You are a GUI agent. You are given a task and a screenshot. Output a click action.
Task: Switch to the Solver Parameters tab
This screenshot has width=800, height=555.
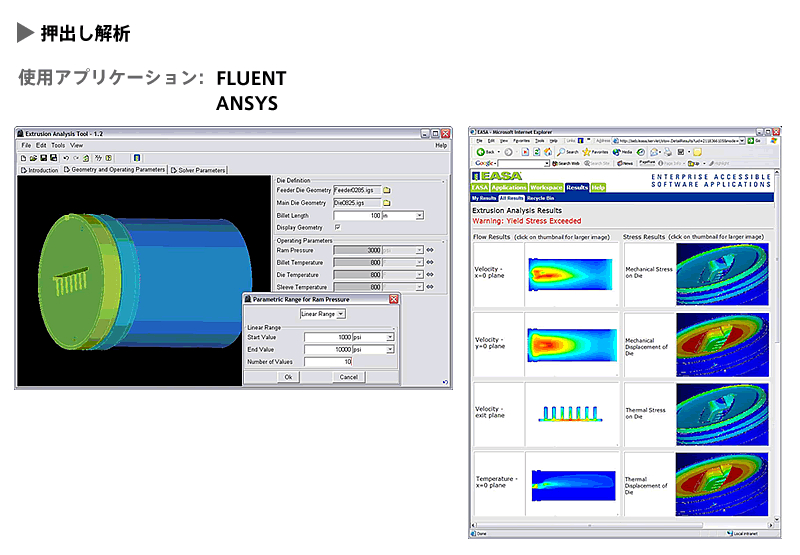point(198,170)
